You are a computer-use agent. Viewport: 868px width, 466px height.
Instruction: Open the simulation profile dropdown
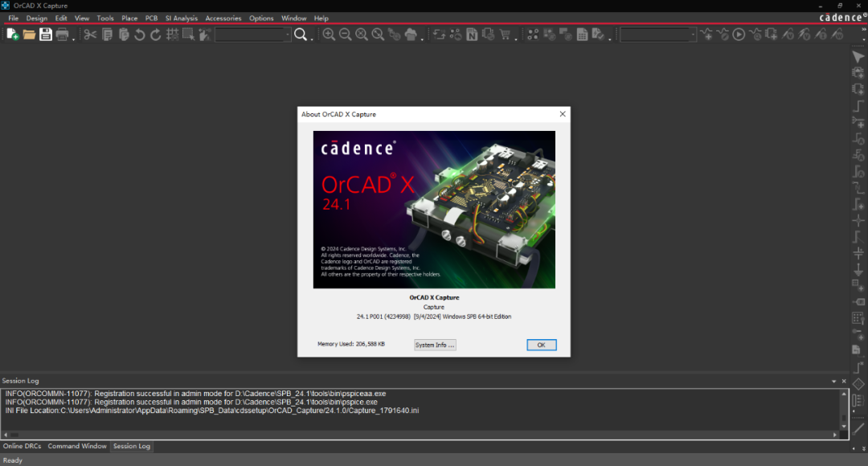(693, 35)
